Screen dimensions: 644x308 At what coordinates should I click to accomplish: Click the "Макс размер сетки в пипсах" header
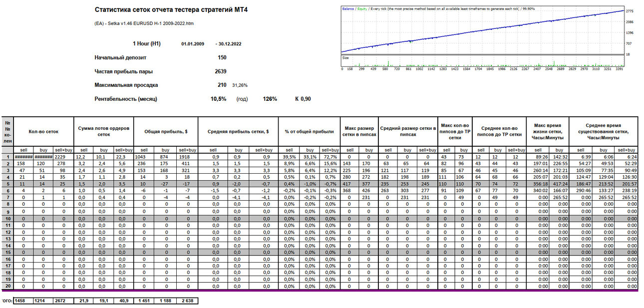point(358,132)
